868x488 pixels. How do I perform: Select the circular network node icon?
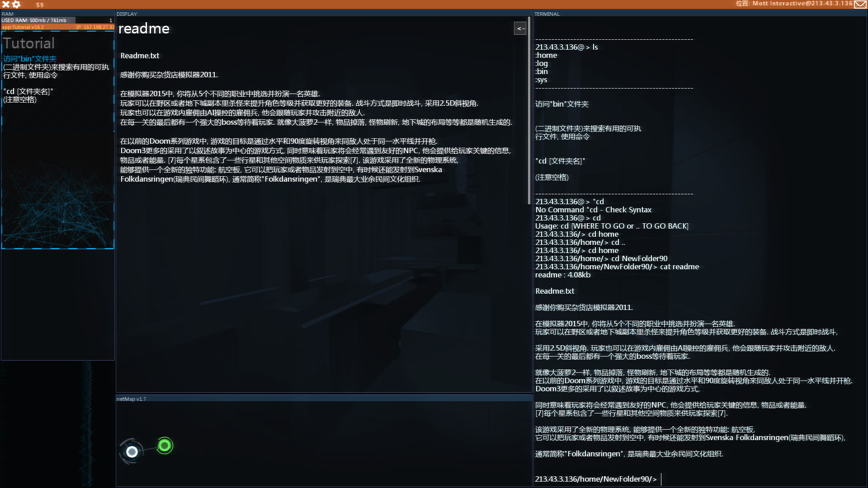165,445
